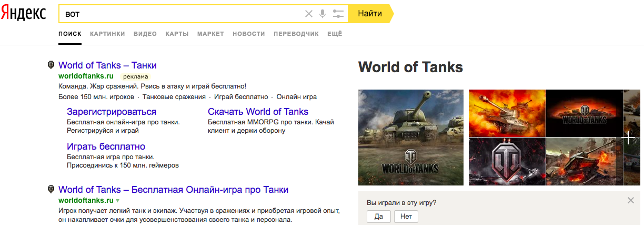Open the 'Скачать World of Tanks' sitelink
Screen dimensions: 644x225
click(x=258, y=112)
